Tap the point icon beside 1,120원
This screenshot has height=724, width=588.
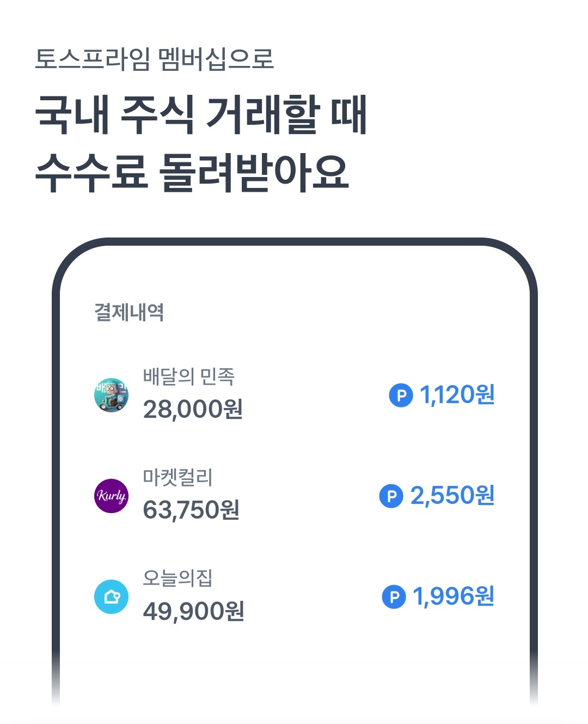401,395
